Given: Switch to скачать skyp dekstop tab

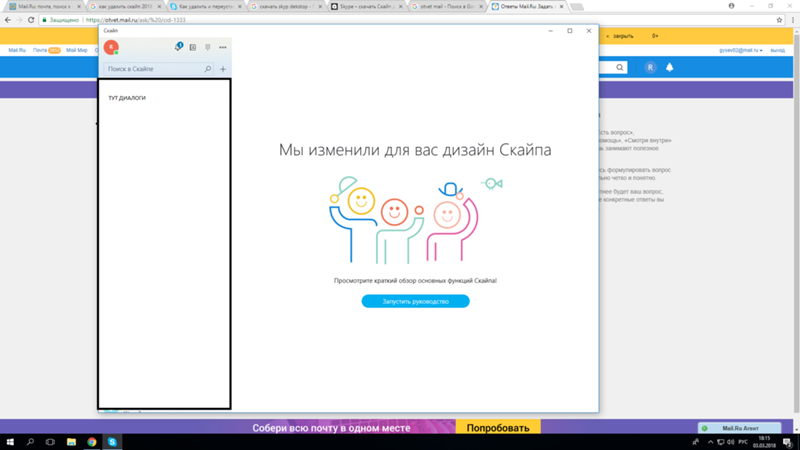Looking at the screenshot, I should (x=285, y=7).
